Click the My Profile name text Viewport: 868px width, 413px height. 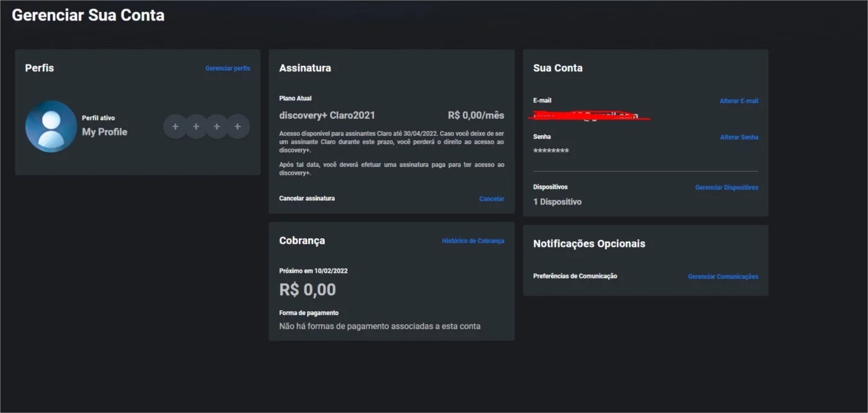pyautogui.click(x=105, y=132)
